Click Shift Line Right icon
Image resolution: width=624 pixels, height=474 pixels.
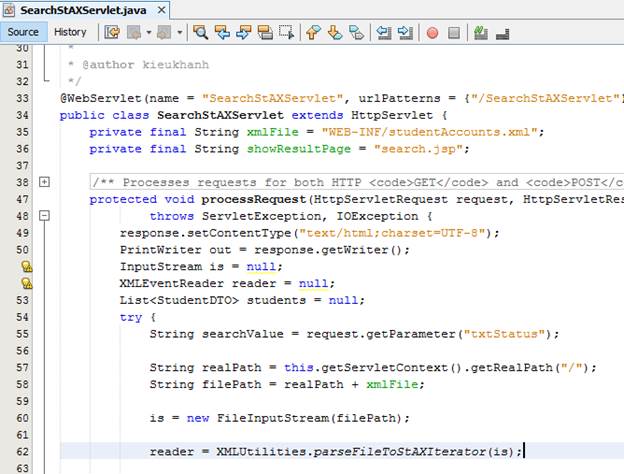405,32
